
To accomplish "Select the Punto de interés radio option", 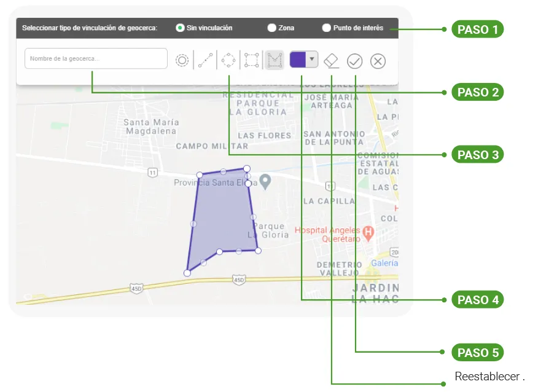I will pyautogui.click(x=326, y=28).
